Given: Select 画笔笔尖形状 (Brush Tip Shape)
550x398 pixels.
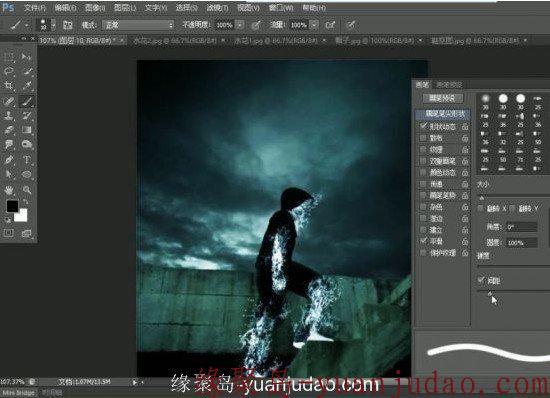Looking at the screenshot, I should (x=444, y=114).
